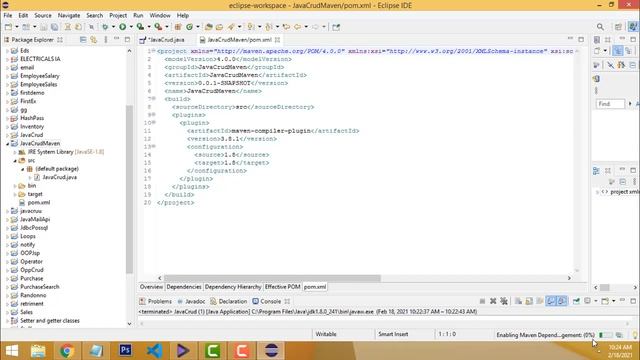Click Link with Editor in Package Explorer

(94, 40)
